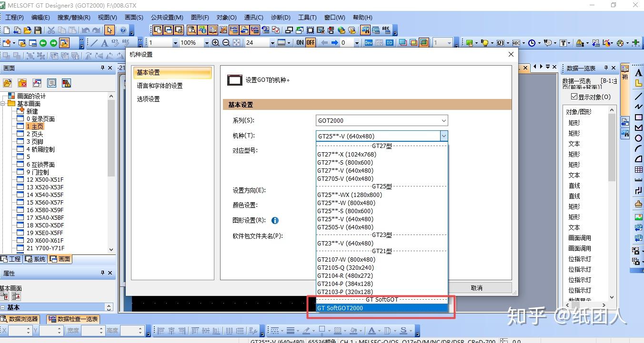Select the Line drawing tool

(x=638, y=95)
